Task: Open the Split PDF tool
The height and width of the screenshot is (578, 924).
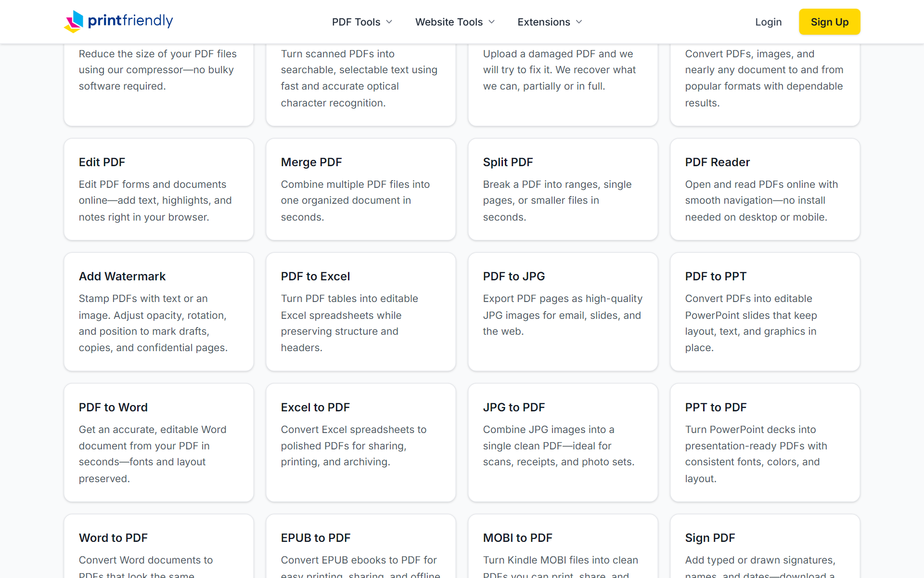Action: tap(563, 189)
